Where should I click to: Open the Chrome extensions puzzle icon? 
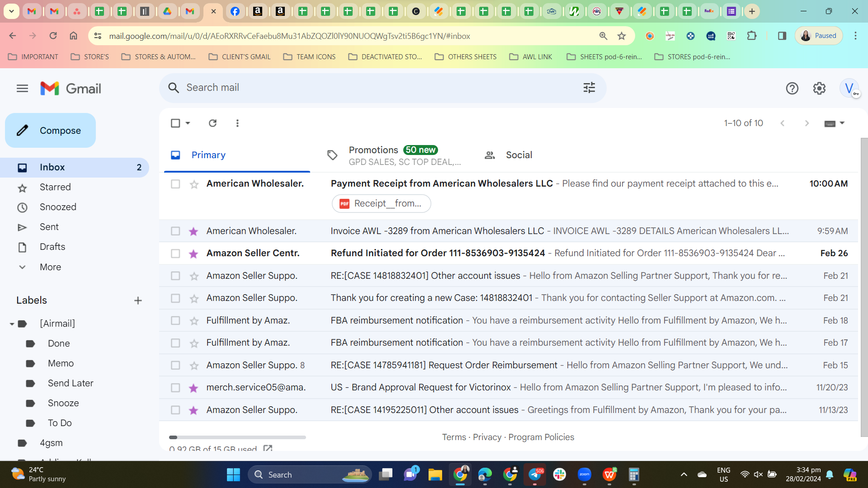click(752, 36)
